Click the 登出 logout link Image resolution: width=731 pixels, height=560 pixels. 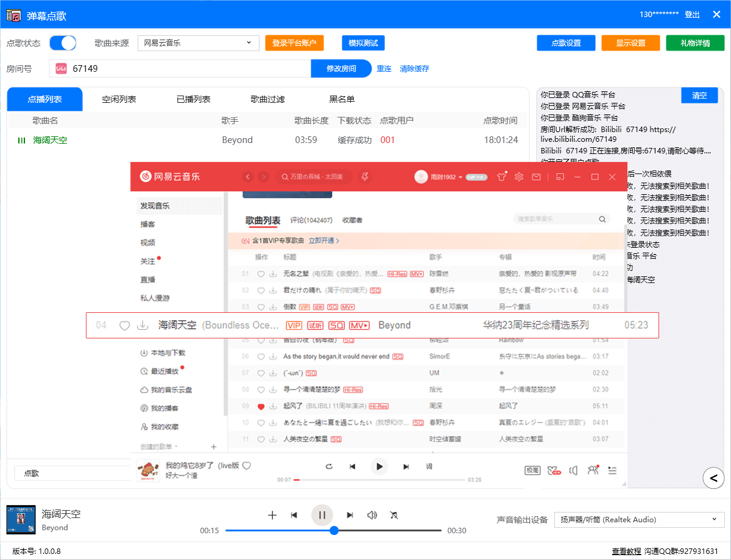(692, 14)
